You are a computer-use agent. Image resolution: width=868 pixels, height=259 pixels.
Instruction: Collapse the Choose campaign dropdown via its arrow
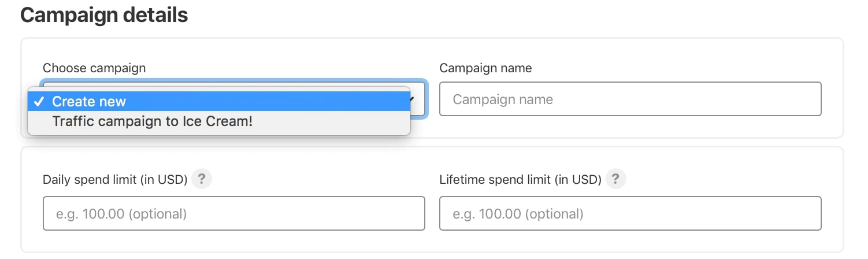point(413,99)
